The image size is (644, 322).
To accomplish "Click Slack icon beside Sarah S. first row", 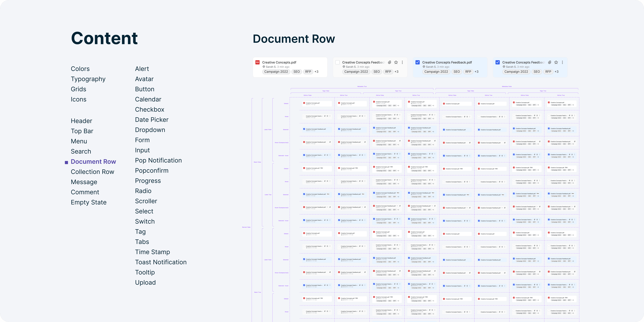I will (x=263, y=67).
